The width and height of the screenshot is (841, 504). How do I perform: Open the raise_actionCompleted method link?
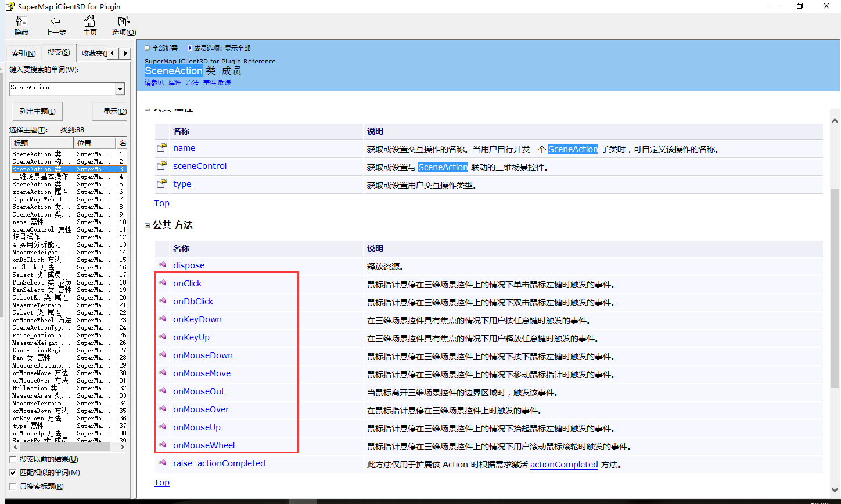(219, 463)
